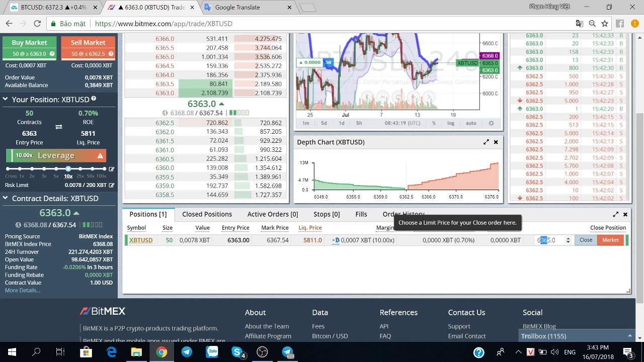Click the Close position limit button

point(586,240)
